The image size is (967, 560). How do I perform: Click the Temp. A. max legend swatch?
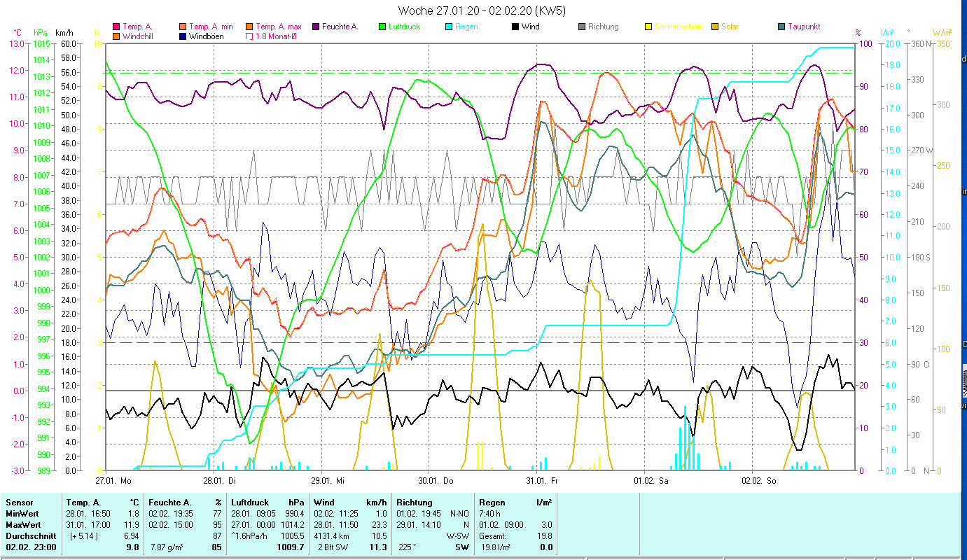coord(250,27)
